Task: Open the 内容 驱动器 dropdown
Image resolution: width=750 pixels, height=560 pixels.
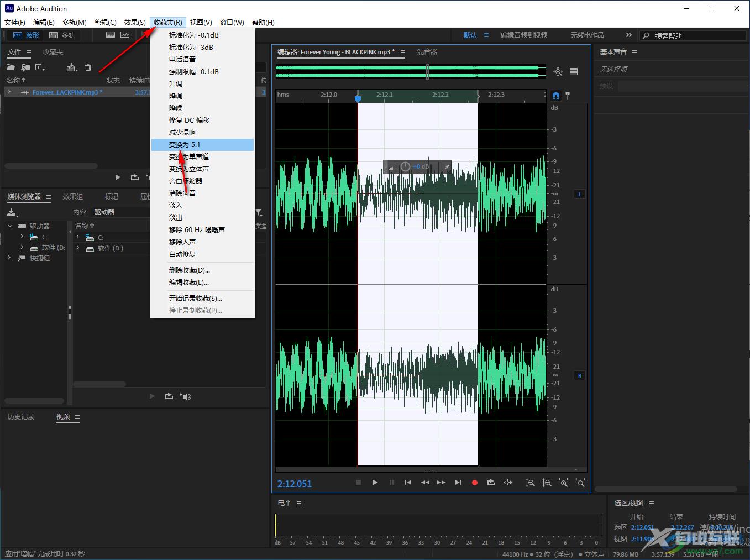Action: point(120,212)
